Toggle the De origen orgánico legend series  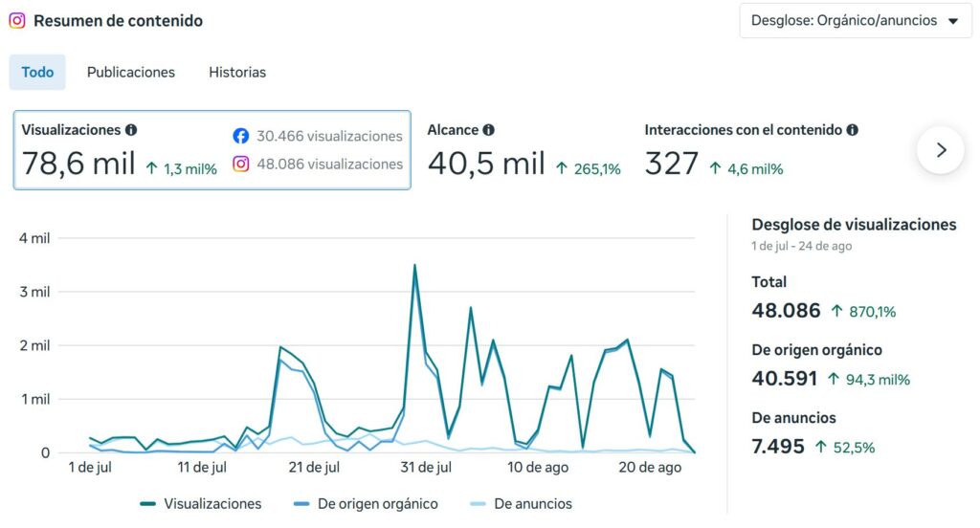(366, 504)
